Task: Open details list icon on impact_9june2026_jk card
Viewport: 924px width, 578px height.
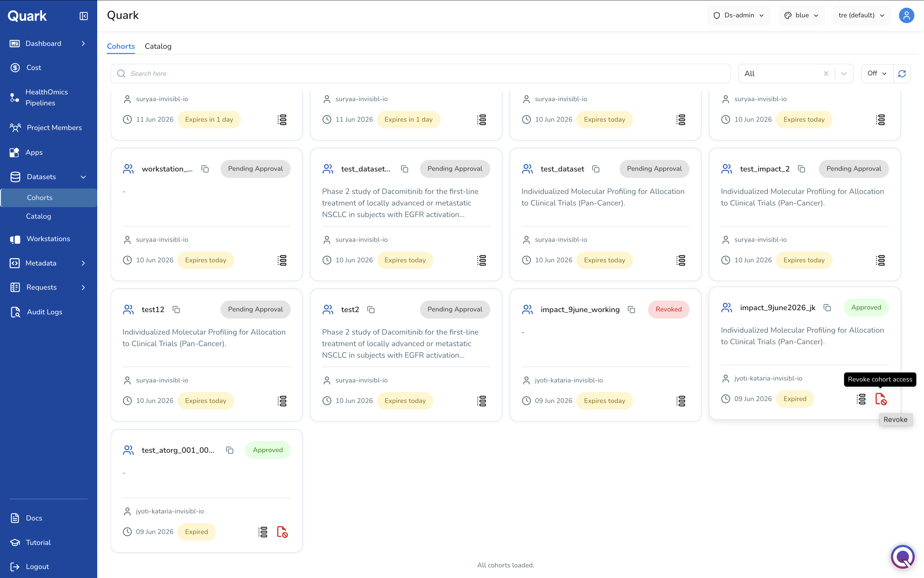Action: point(861,399)
